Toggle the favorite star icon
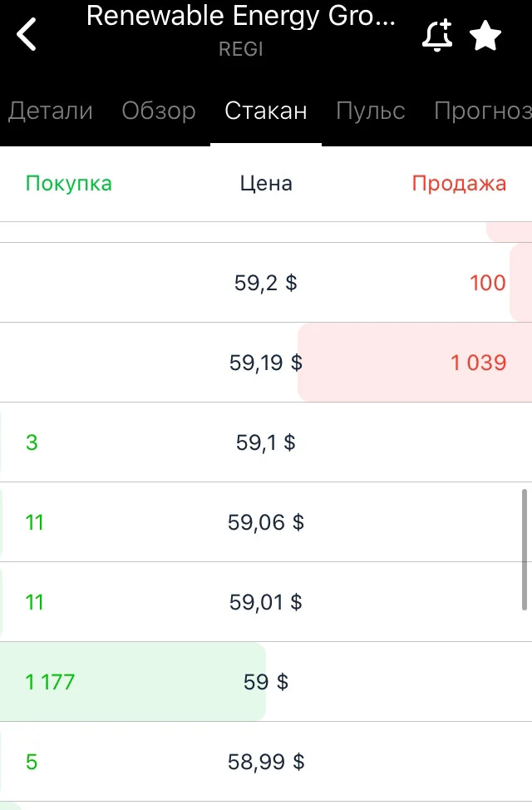This screenshot has height=810, width=532. click(485, 36)
